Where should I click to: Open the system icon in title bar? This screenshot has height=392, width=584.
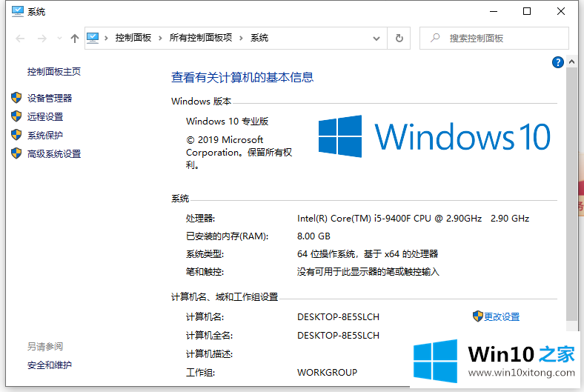coord(18,11)
